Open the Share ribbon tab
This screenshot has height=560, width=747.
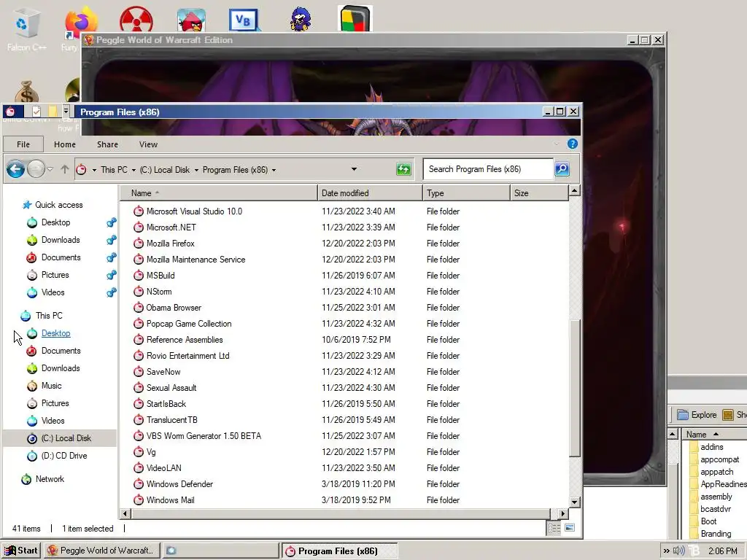(x=107, y=144)
